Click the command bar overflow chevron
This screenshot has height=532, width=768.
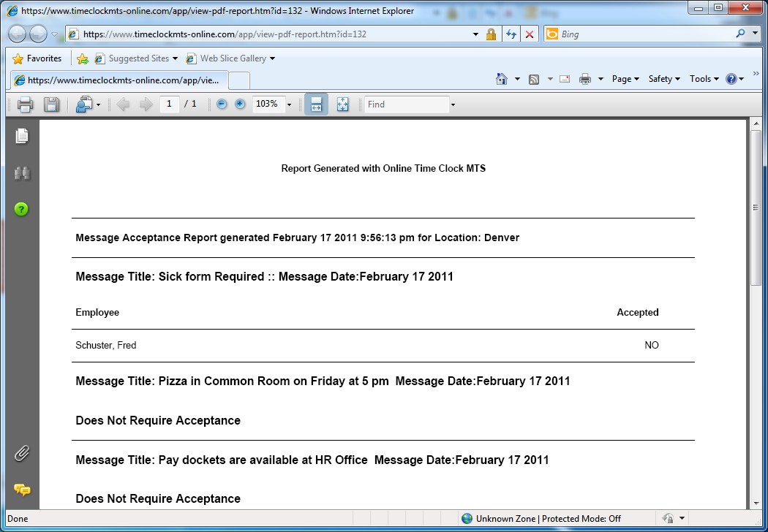click(x=756, y=74)
